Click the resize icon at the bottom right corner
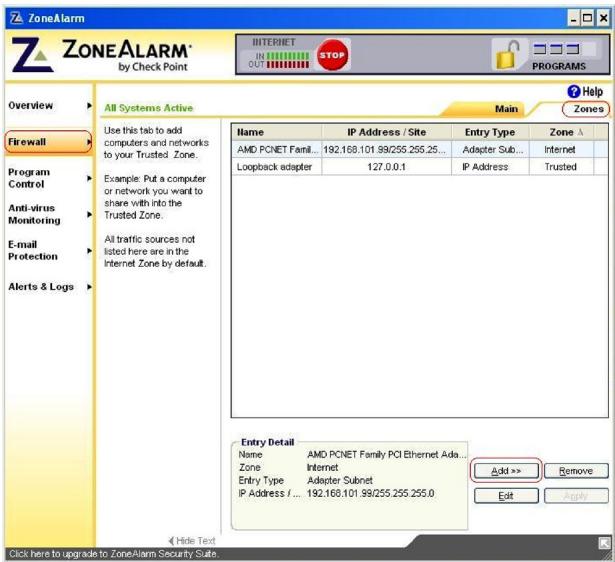This screenshot has height=562, width=615. [604, 543]
